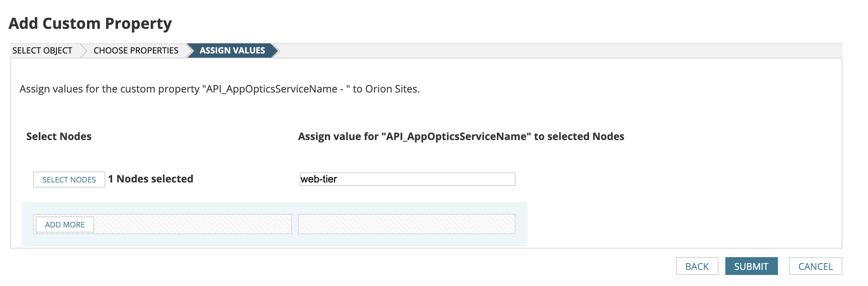Go to the Select Object wizard step
Viewport: 868px width, 286px height.
pos(42,50)
